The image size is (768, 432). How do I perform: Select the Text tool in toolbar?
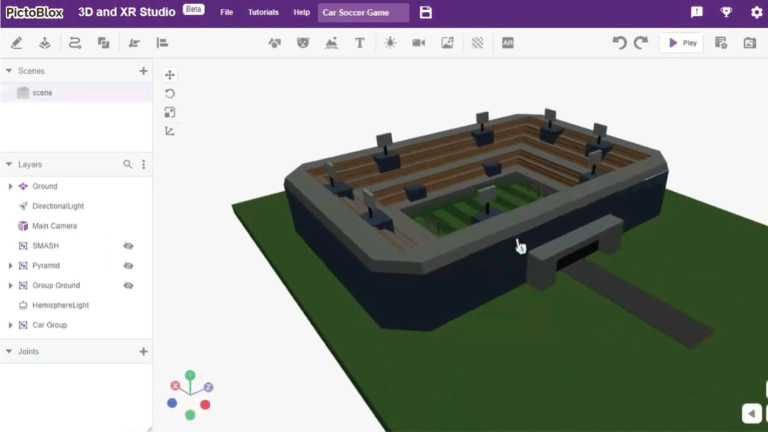[x=360, y=43]
